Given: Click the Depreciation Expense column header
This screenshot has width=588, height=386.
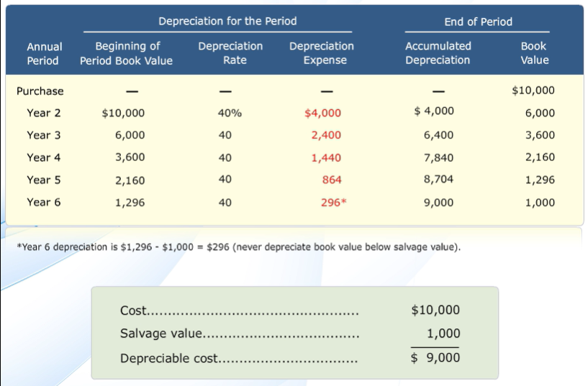Looking at the screenshot, I should point(322,53).
